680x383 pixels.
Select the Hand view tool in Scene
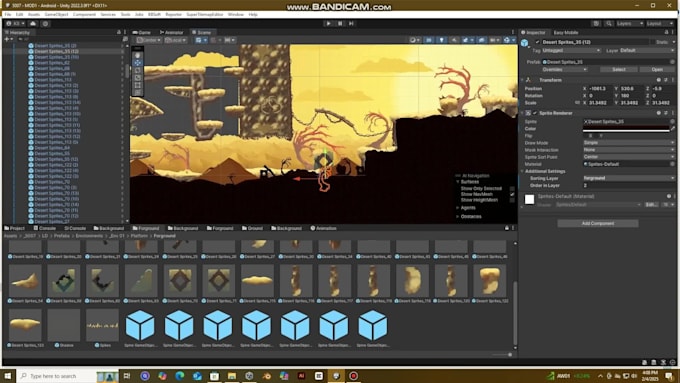137,56
